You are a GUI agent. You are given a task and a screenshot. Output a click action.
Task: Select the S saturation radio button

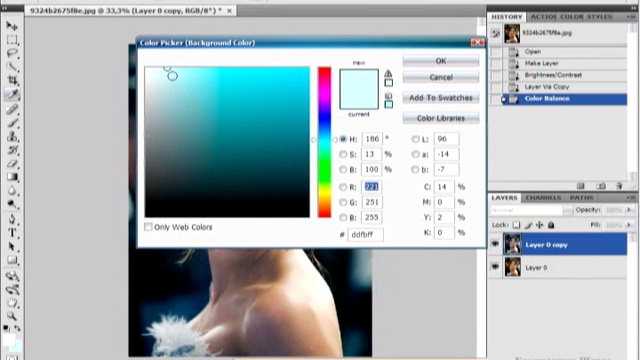pos(343,154)
